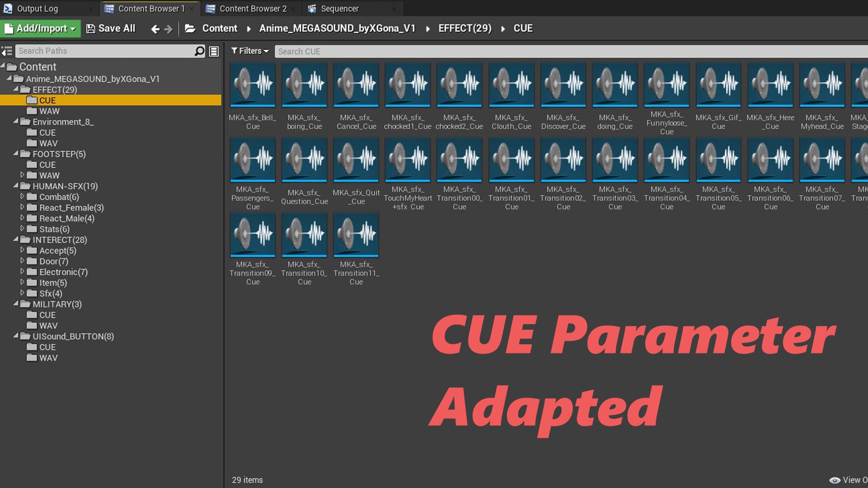Enable Filters dropdown in content browser

(x=249, y=51)
